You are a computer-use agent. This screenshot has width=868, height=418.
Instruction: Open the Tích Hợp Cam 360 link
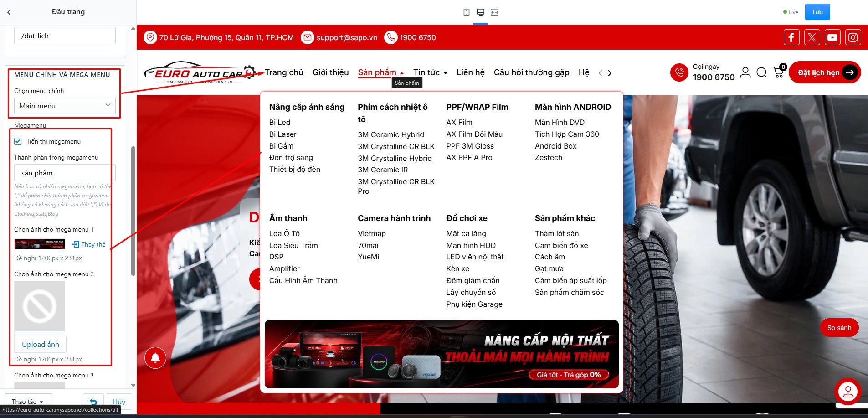click(567, 134)
